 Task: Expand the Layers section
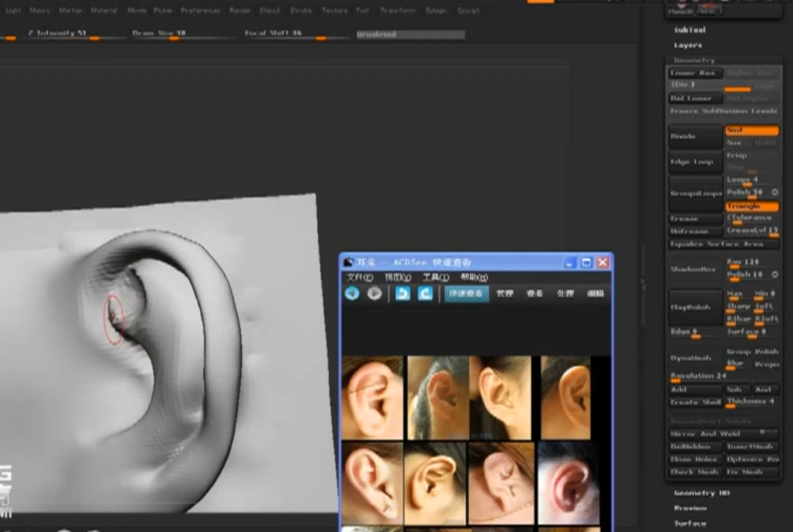pos(688,45)
